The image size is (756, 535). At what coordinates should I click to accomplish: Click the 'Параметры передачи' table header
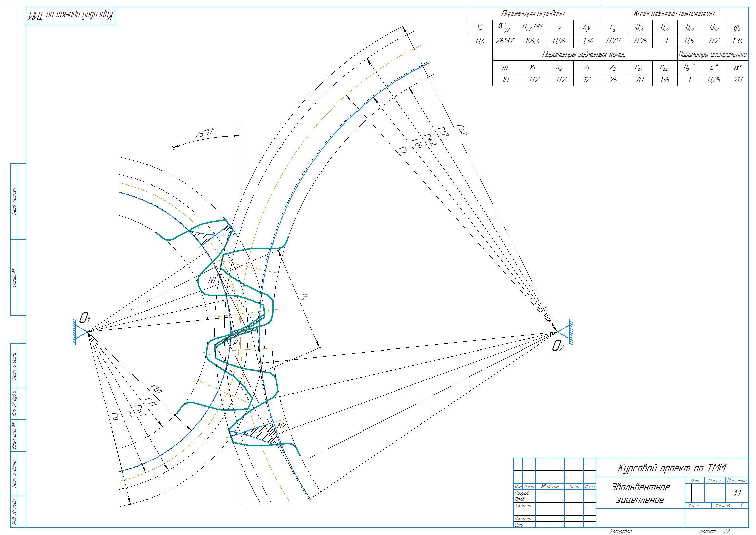533,14
